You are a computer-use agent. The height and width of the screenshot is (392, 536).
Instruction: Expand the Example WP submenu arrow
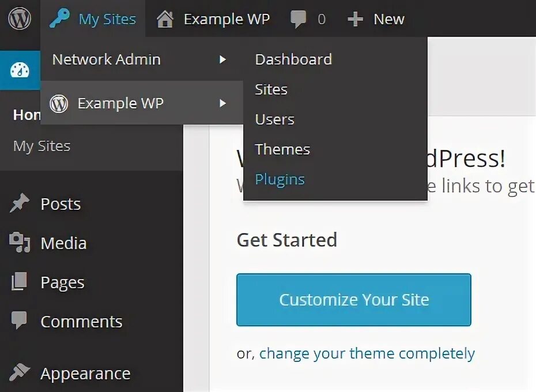click(x=222, y=103)
